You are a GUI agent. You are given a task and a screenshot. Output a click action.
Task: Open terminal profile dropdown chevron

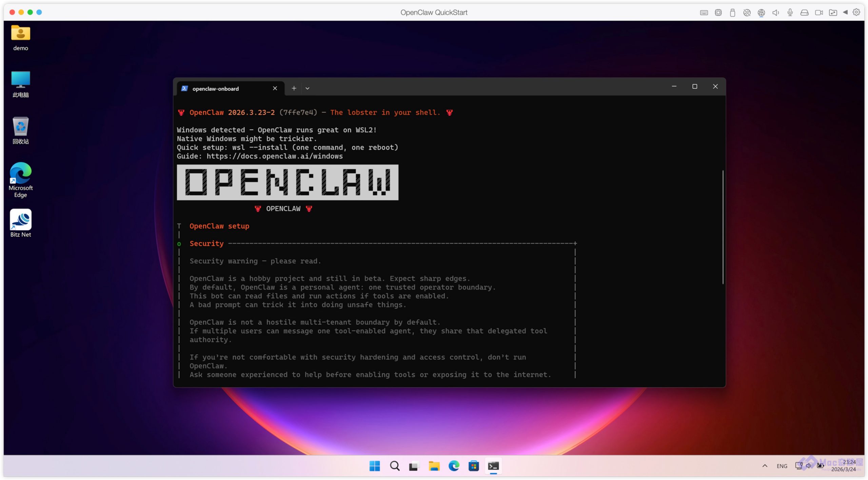point(307,88)
